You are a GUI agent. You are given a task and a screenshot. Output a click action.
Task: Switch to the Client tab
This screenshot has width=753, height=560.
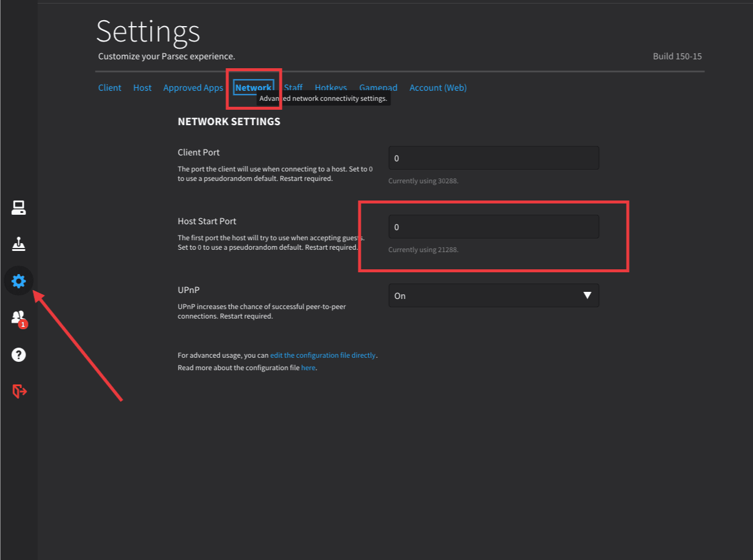(110, 88)
